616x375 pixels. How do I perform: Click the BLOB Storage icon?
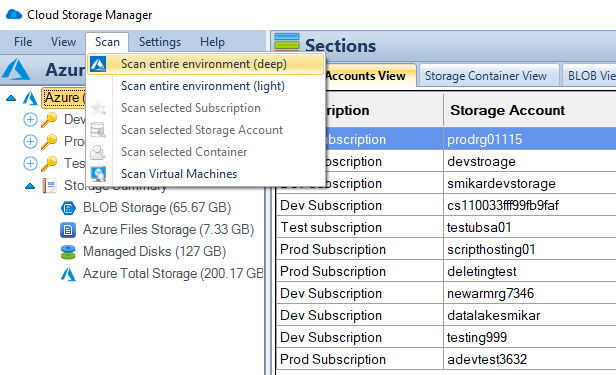pyautogui.click(x=68, y=208)
